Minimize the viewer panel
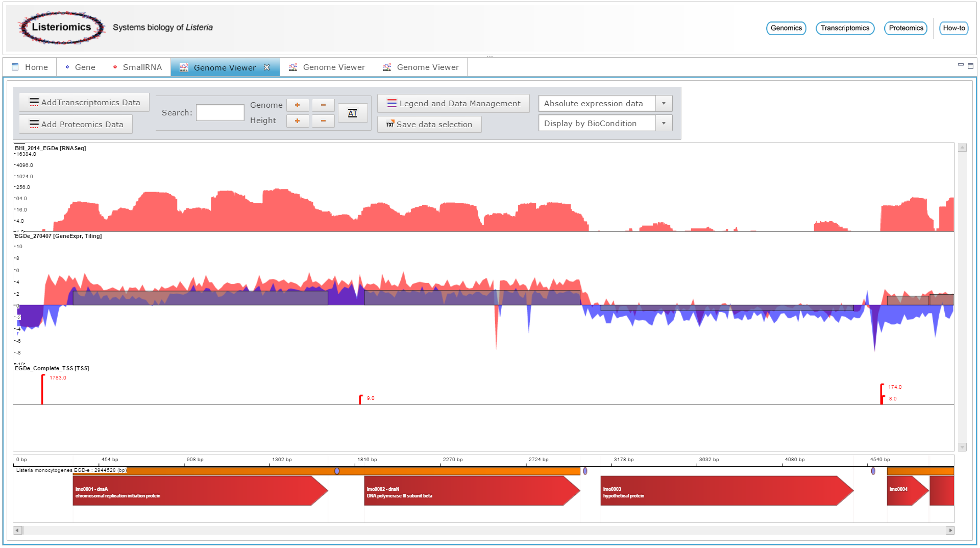Viewport: 980px width, 548px height. (961, 65)
